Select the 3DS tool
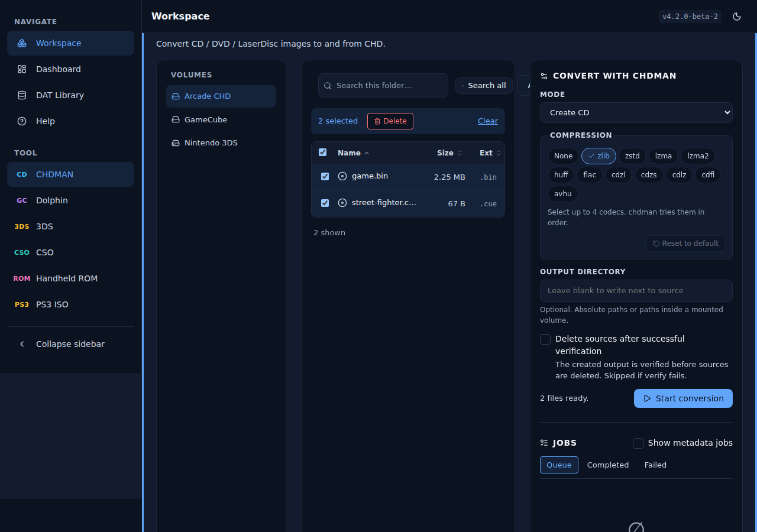 point(70,226)
